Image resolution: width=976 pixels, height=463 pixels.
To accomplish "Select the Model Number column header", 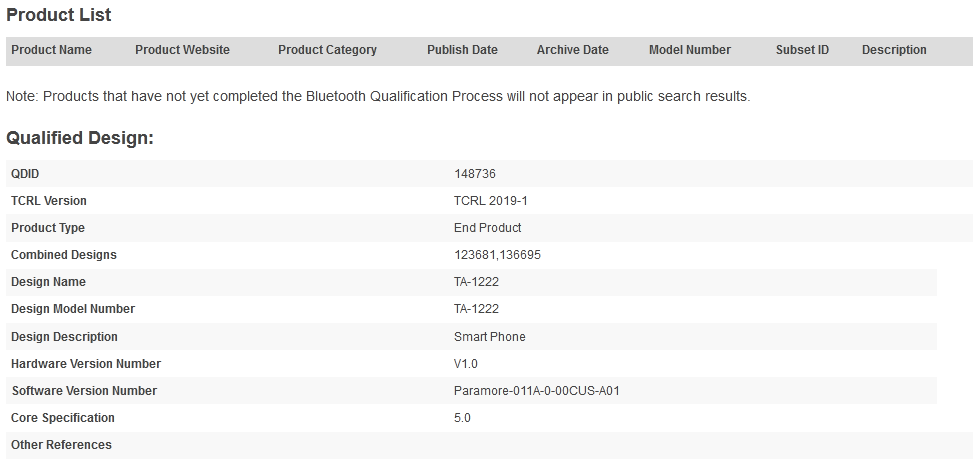I will coord(689,50).
